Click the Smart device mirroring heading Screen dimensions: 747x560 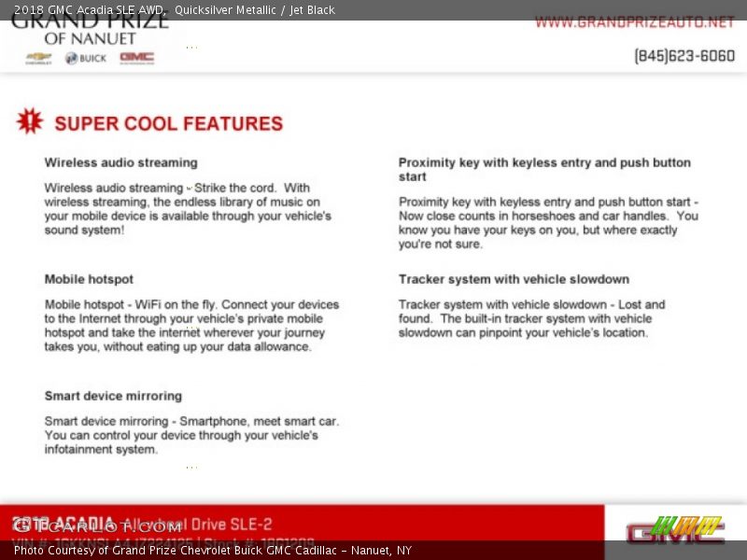point(113,396)
